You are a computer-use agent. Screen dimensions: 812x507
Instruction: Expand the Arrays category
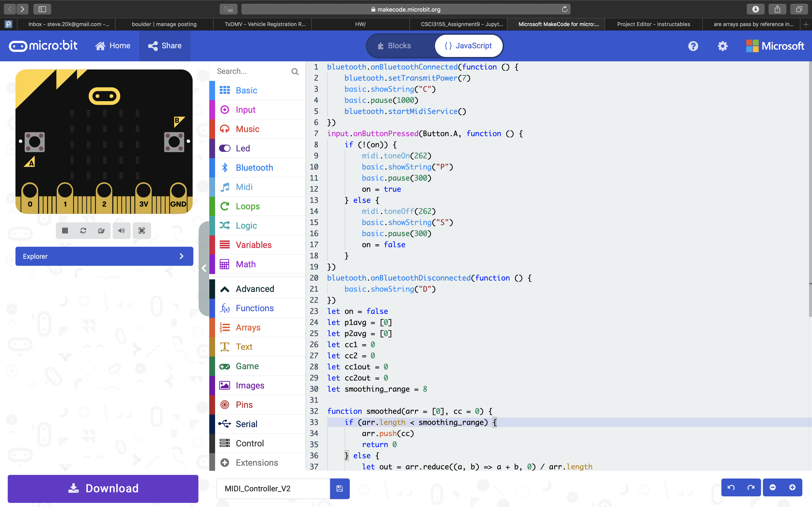248,327
